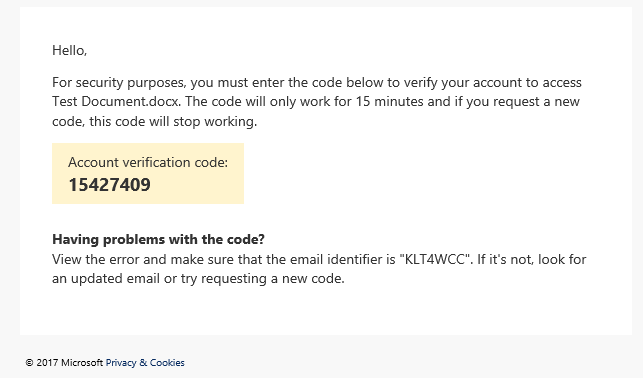Viewport: 643px width, 378px height.
Task: Click the "code, this code will stop working." line
Action: [x=155, y=121]
